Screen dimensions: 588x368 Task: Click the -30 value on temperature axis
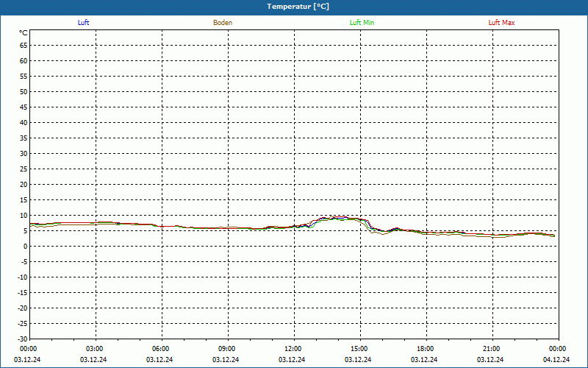[x=23, y=339]
